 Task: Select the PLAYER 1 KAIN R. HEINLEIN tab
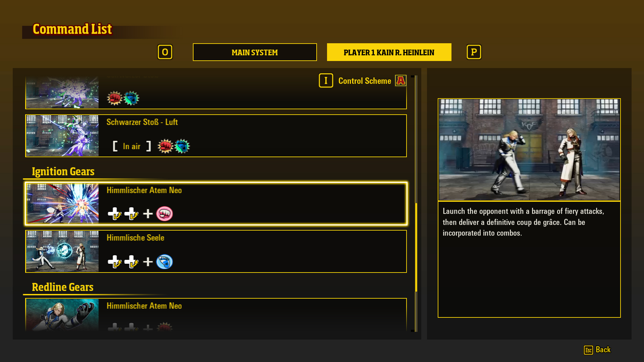click(389, 52)
